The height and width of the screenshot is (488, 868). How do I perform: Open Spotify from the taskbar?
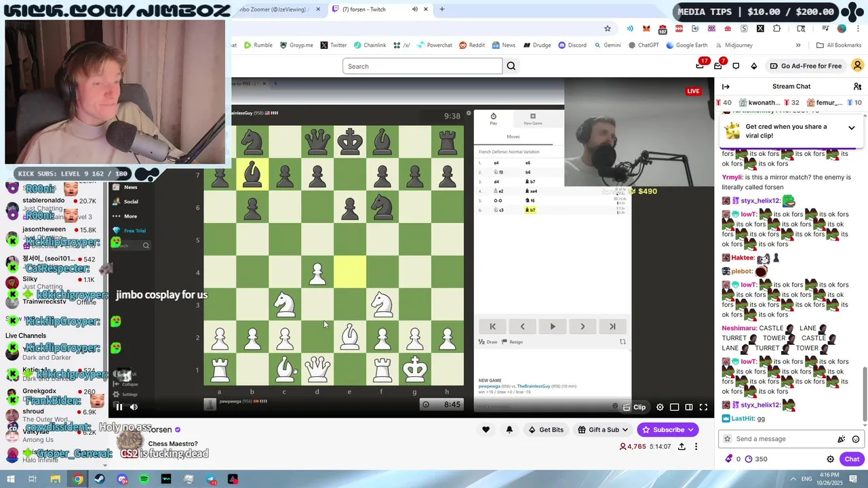(x=144, y=479)
